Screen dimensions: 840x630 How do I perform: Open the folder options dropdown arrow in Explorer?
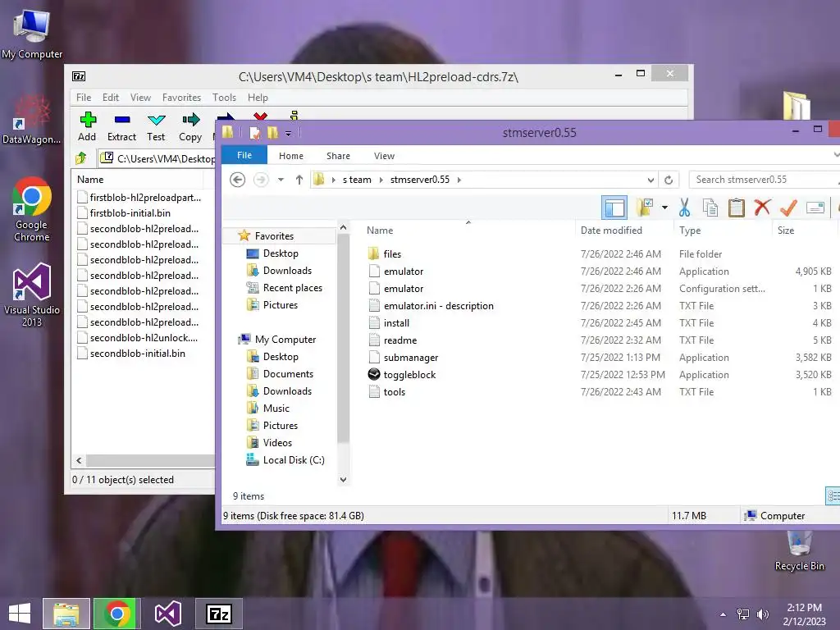coord(664,208)
